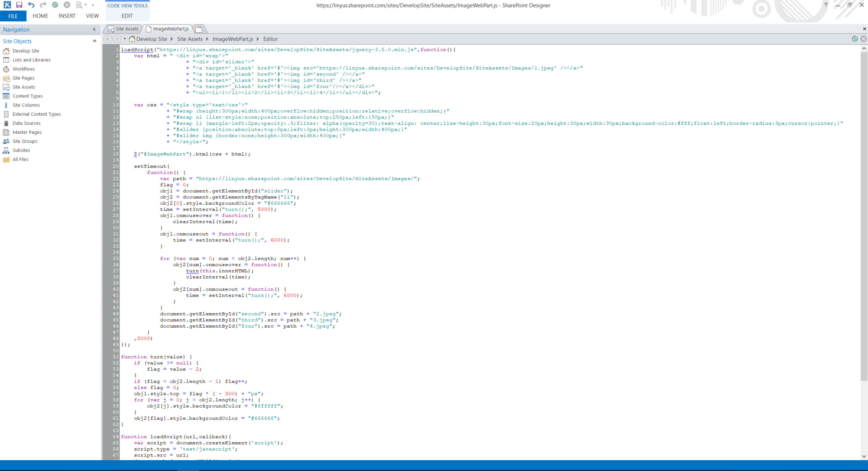Viewport: 868px width, 471px height.
Task: Click the new tab icon beside ImageWebPart.js tab
Action: click(199, 29)
